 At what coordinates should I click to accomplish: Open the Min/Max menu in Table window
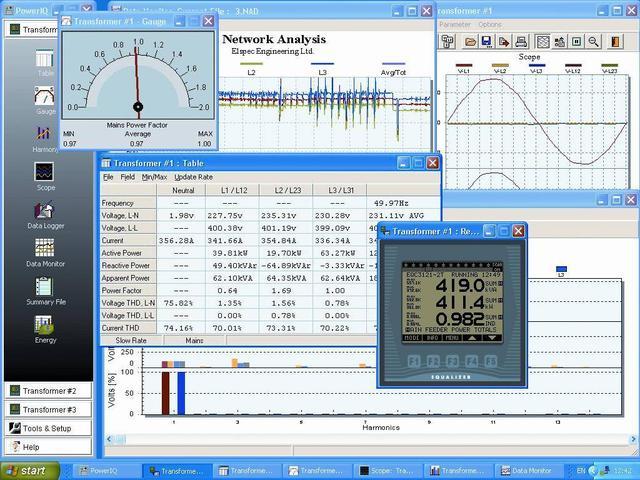(154, 177)
